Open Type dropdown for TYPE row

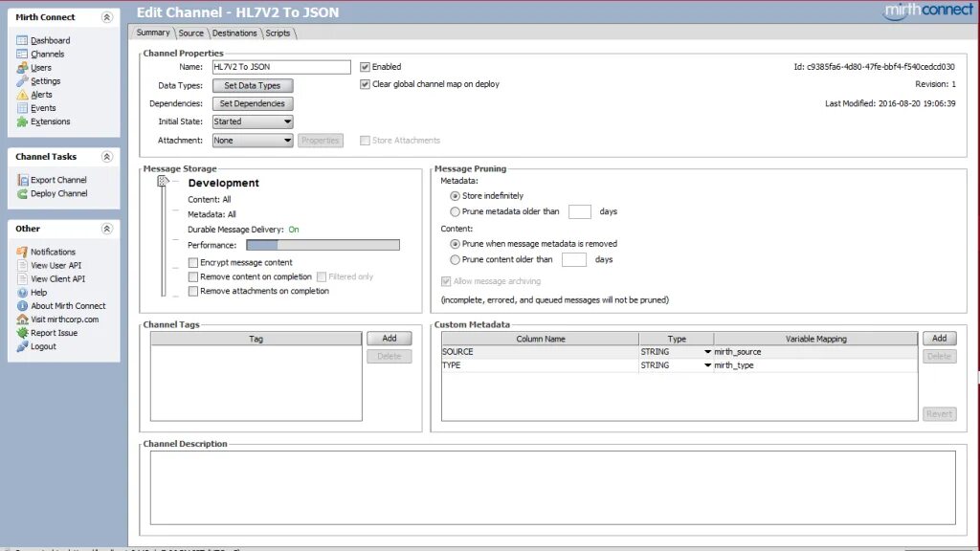click(707, 365)
